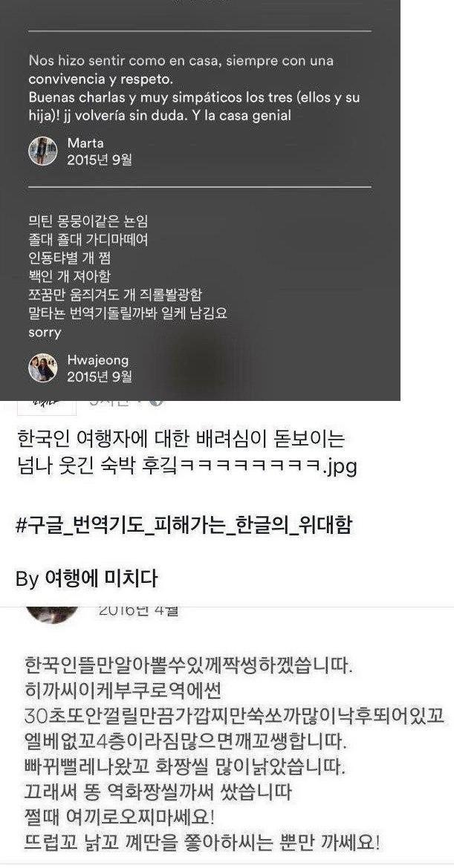Click the reviewer name Hwajeong
This screenshot has height=868, width=454.
click(98, 360)
